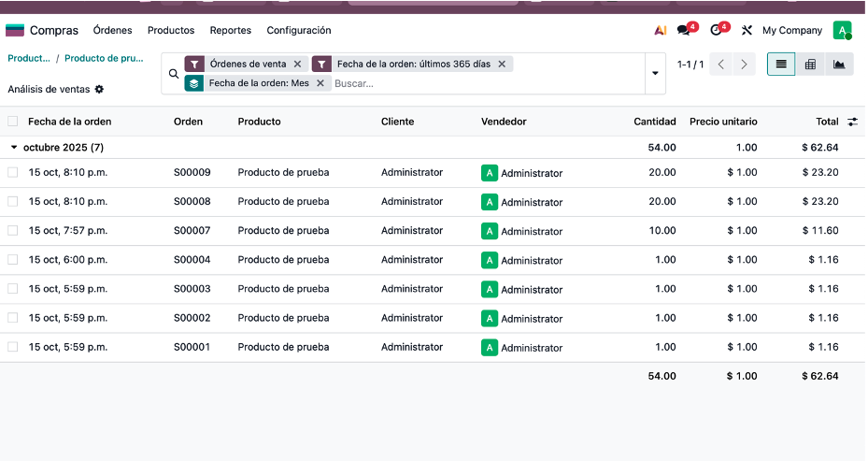Click order number S00002
868x461 pixels.
[192, 318]
